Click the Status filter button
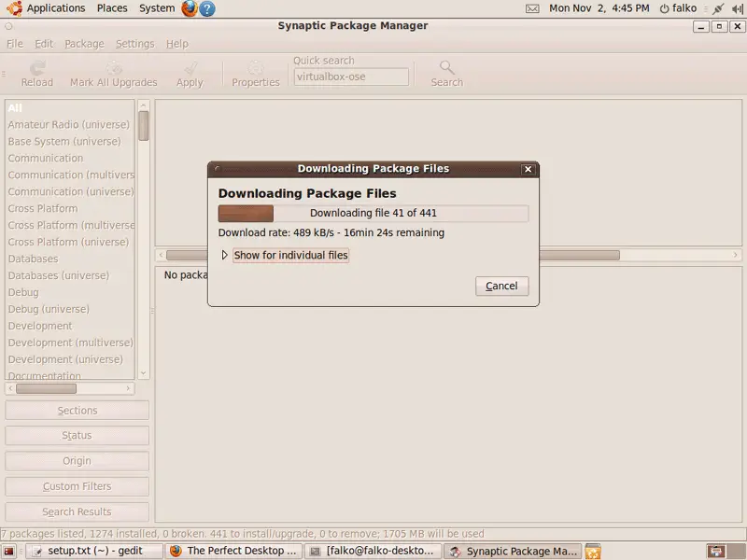Viewport: 747px width, 560px height. pyautogui.click(x=78, y=436)
